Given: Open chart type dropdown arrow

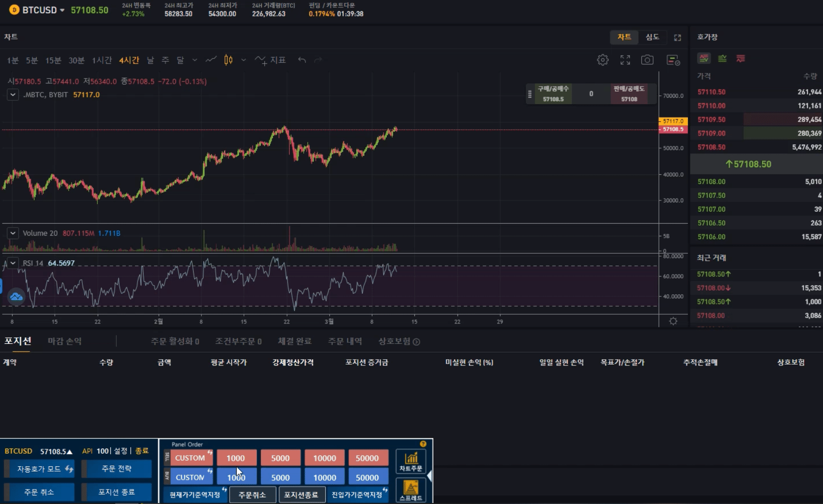Looking at the screenshot, I should pyautogui.click(x=244, y=60).
